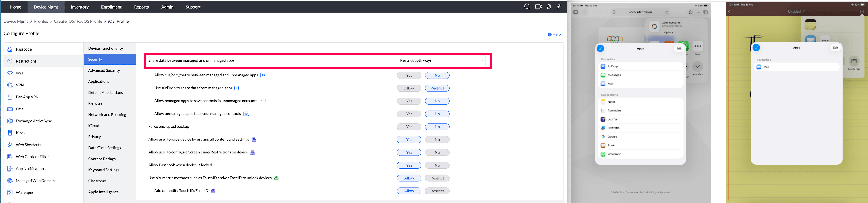Image resolution: width=868 pixels, height=203 pixels.
Task: Tap Save to Files in Notes share sheet
Action: [854, 63]
